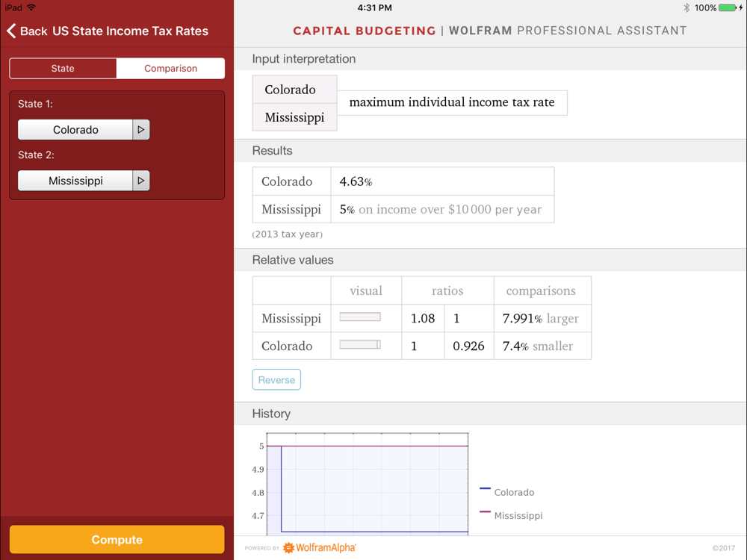Click the 'Input interpretation' section header
This screenshot has height=560, width=747.
click(x=304, y=59)
